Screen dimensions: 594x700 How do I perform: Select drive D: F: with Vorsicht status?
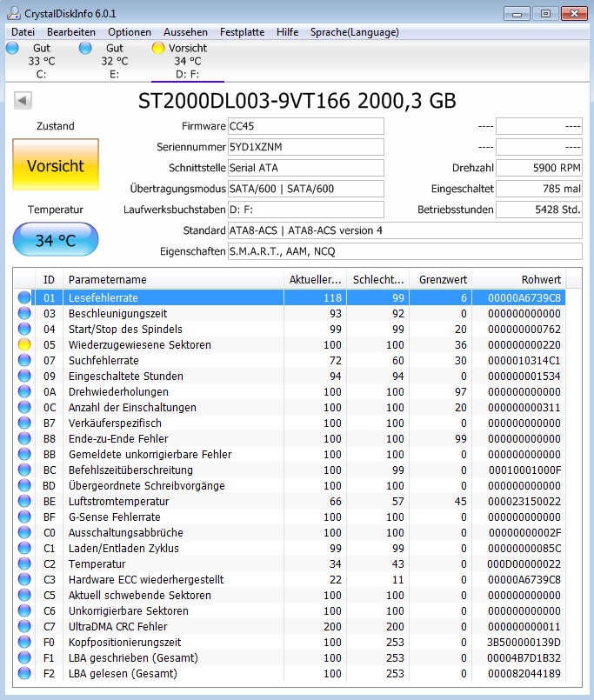tap(188, 61)
